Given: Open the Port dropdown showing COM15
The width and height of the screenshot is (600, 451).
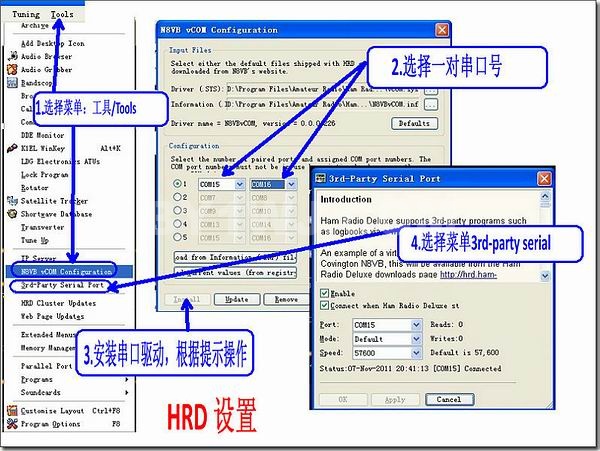Looking at the screenshot, I should (416, 325).
